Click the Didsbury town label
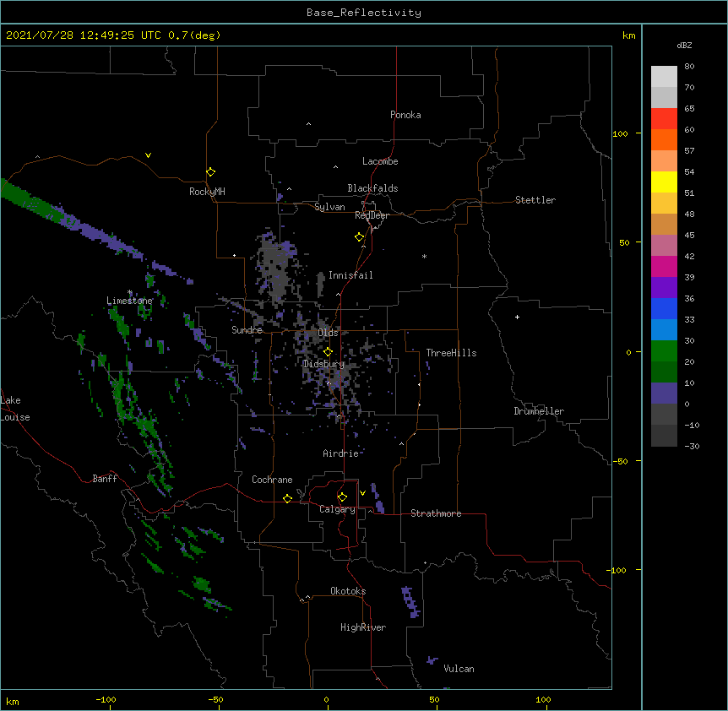 point(323,364)
